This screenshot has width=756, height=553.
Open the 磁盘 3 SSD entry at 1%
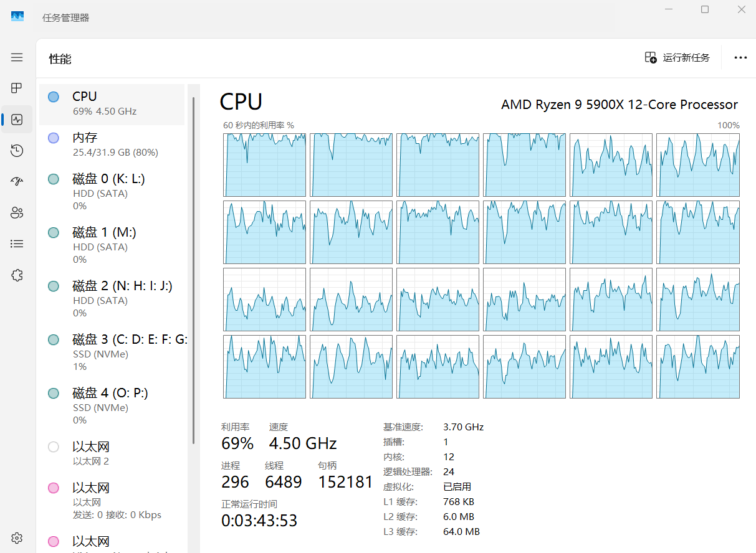[x=112, y=352]
